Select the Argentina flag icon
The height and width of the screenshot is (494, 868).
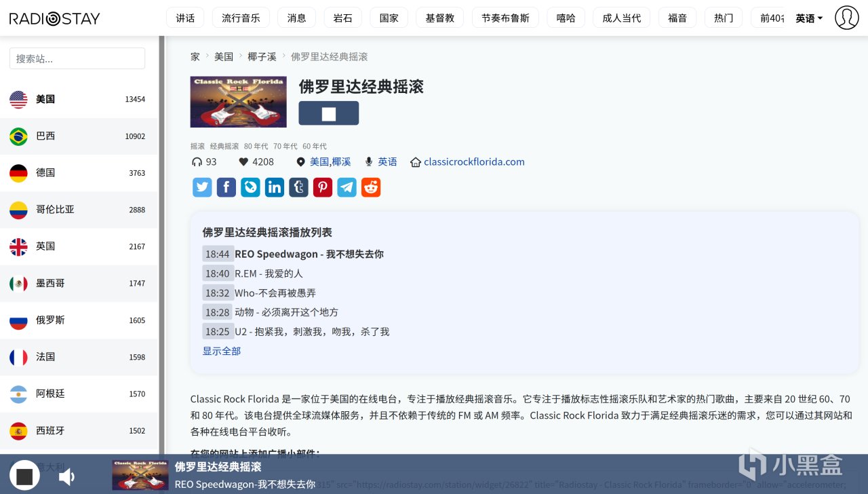[x=18, y=394]
